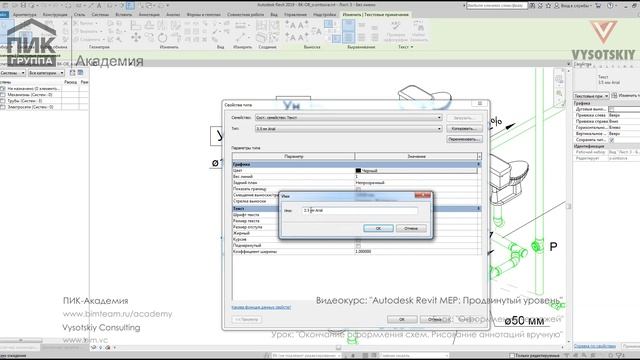Click the Find/Replace icon in Text panel
This screenshot has height=360, width=640.
[x=419, y=27]
